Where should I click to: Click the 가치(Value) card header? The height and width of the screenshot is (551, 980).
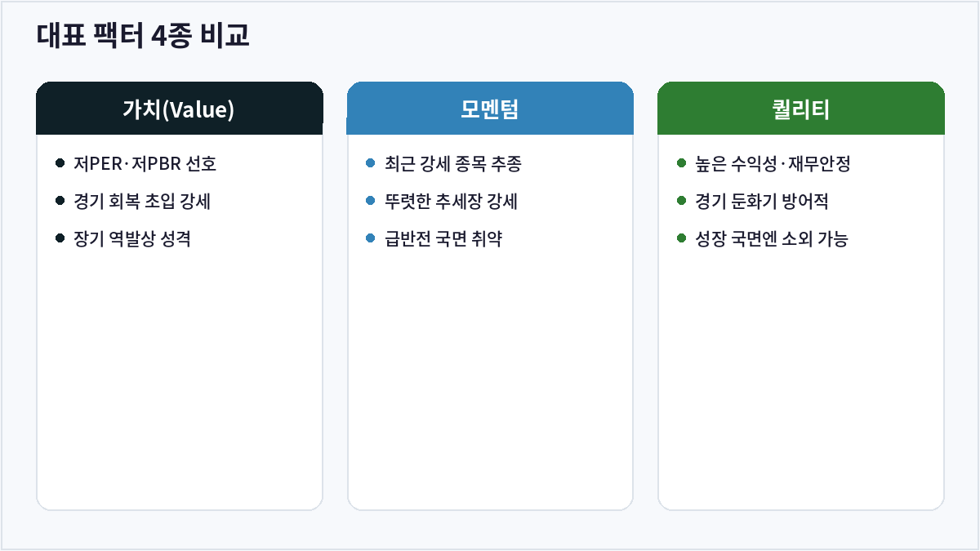180,109
